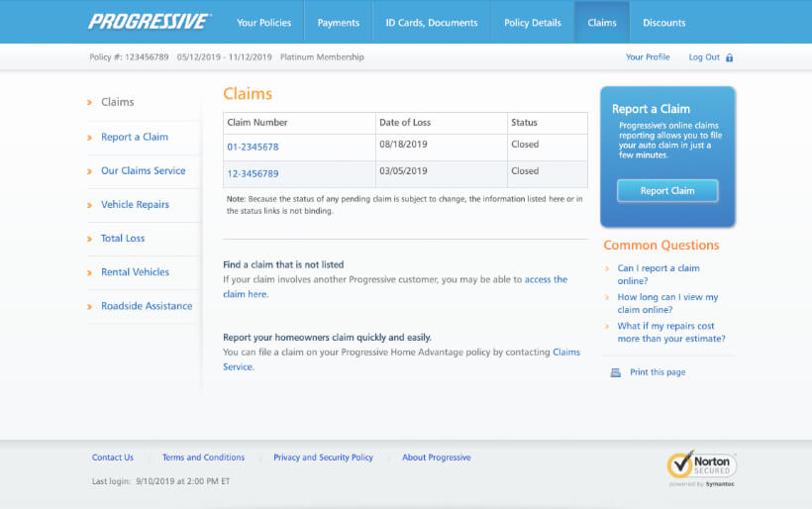This screenshot has width=812, height=509.
Task: Open Your Profile link
Action: pos(648,57)
